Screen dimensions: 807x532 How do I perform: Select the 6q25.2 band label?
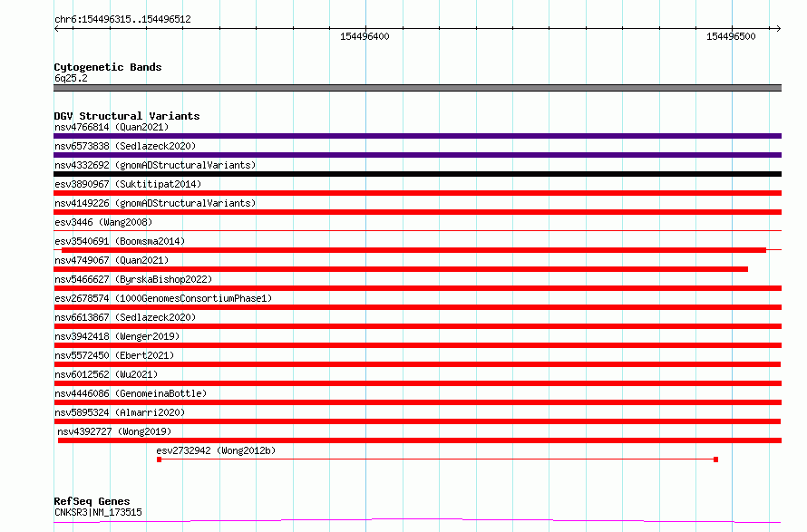(71, 78)
